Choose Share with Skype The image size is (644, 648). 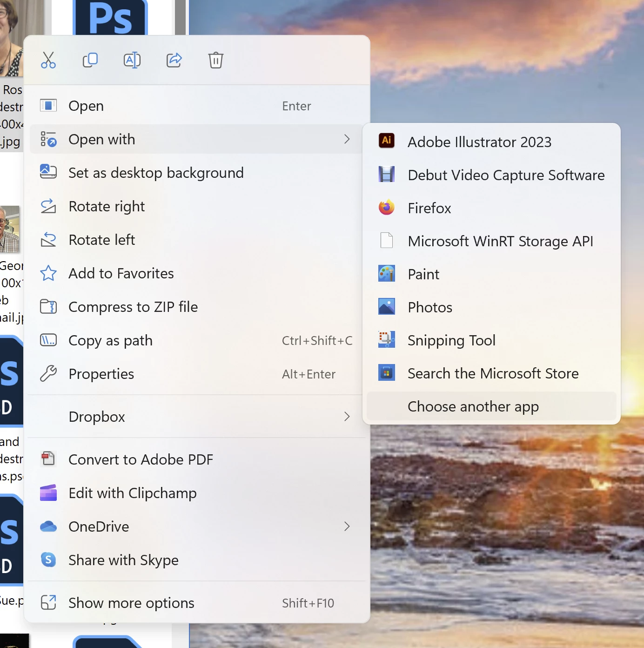(x=197, y=560)
